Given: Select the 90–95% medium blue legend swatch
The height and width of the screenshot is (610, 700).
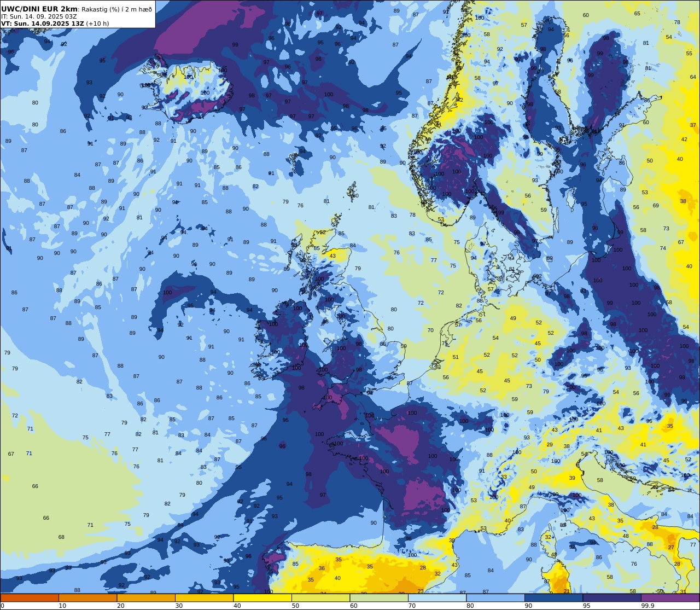Looking at the screenshot, I should tap(553, 598).
